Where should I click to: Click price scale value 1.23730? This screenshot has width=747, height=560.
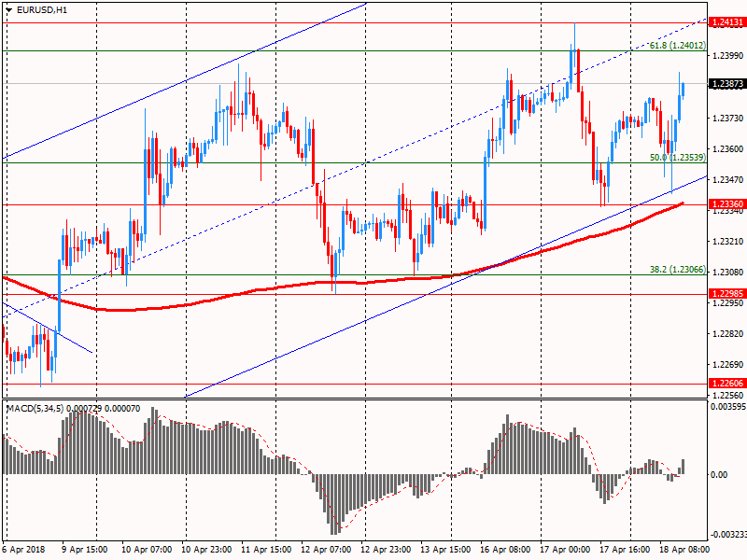[x=727, y=119]
